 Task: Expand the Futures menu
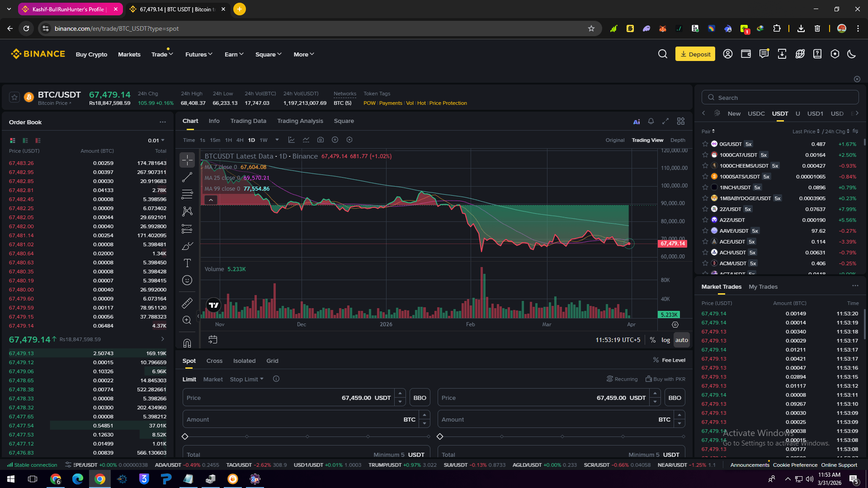point(198,54)
